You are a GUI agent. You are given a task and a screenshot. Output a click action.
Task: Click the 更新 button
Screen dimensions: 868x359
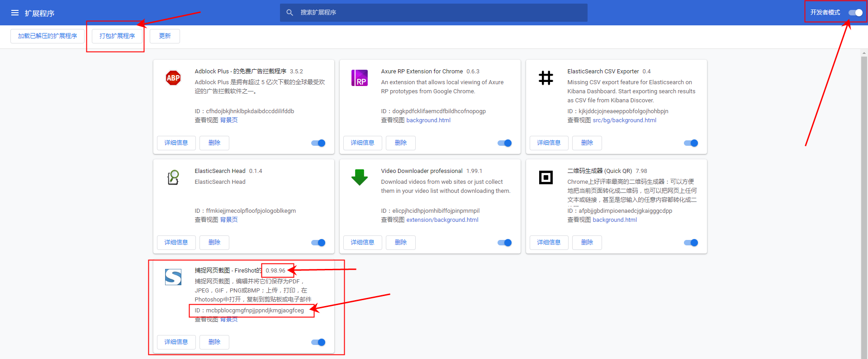coord(165,36)
